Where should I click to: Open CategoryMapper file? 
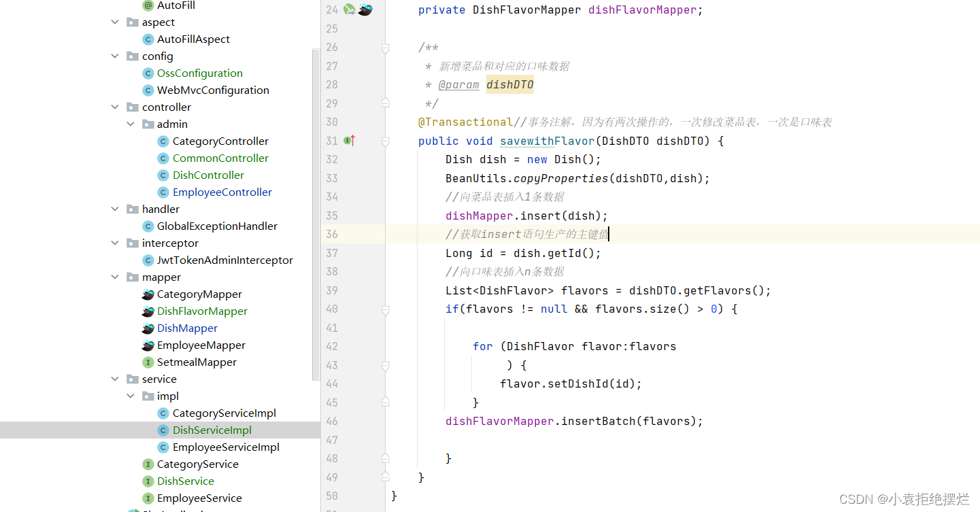pos(199,294)
